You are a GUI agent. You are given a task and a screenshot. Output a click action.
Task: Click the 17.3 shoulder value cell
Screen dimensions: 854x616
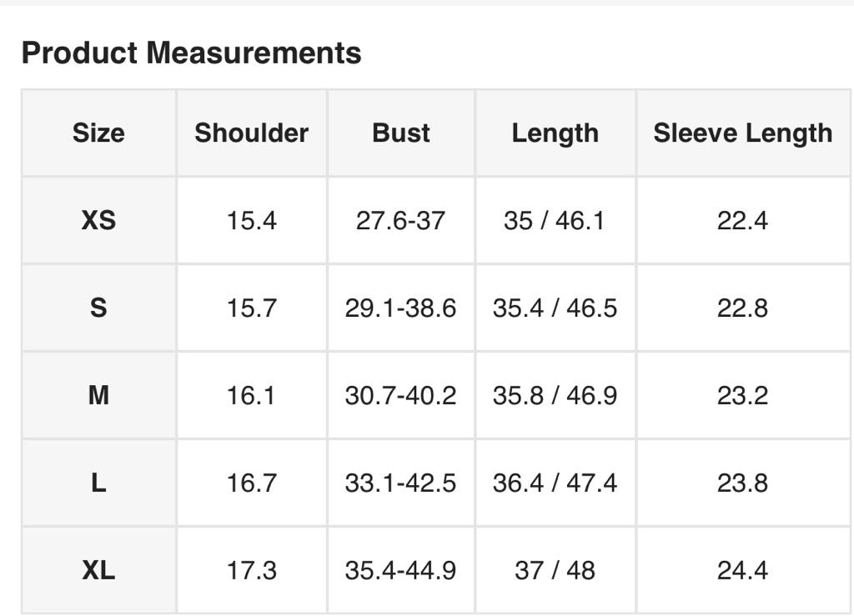[x=251, y=570]
